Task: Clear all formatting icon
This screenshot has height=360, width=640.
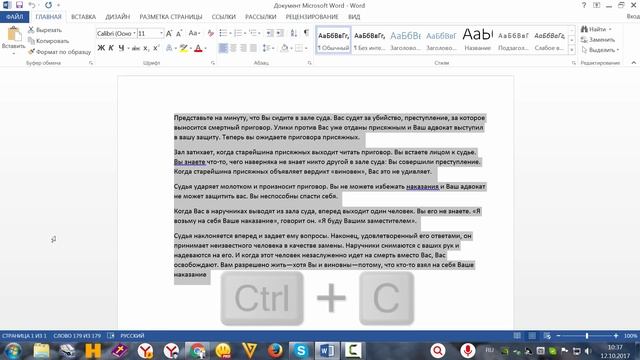Action: click(x=211, y=33)
